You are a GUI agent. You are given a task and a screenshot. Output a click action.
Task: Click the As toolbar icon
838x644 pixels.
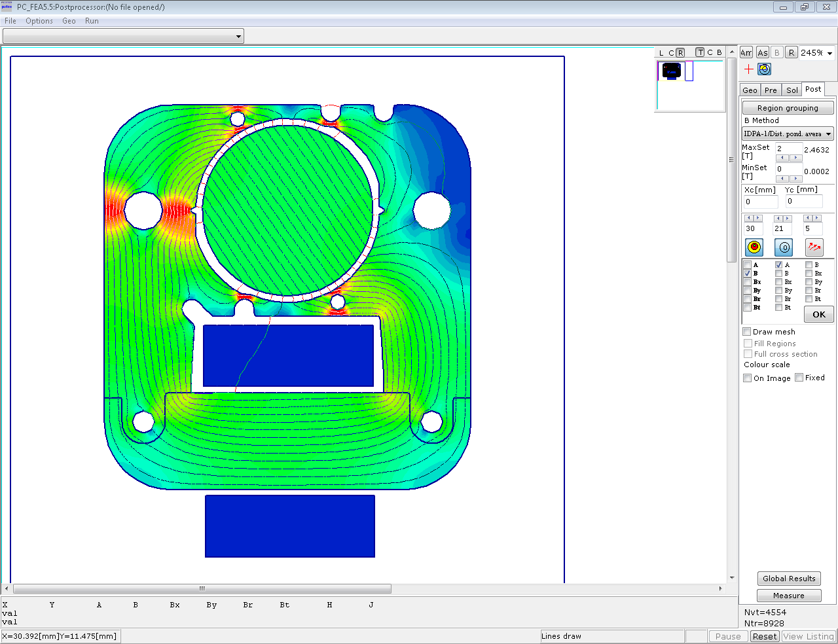pyautogui.click(x=762, y=52)
